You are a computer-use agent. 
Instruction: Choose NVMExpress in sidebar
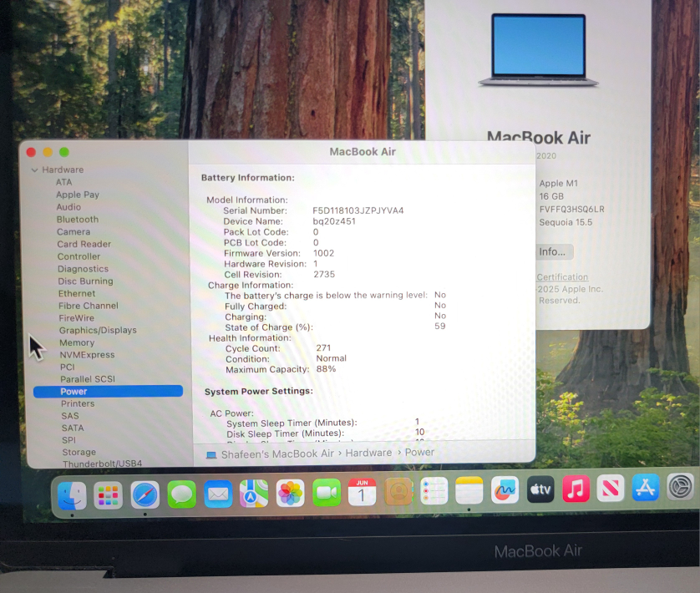click(x=88, y=355)
